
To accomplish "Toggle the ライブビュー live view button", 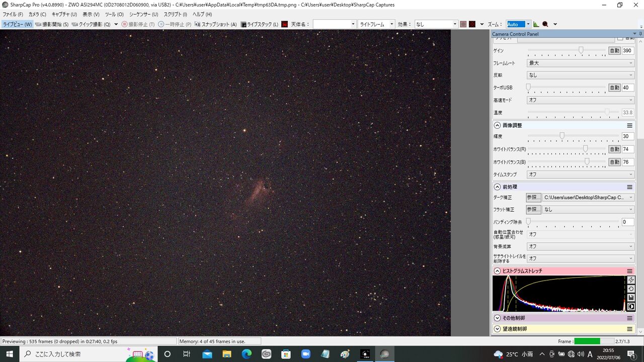I will coord(17,24).
